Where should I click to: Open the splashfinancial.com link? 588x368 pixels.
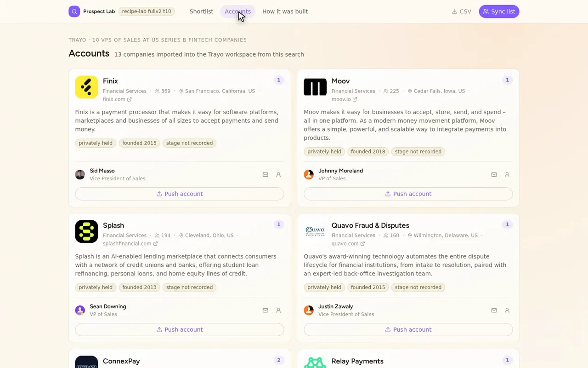(130, 244)
